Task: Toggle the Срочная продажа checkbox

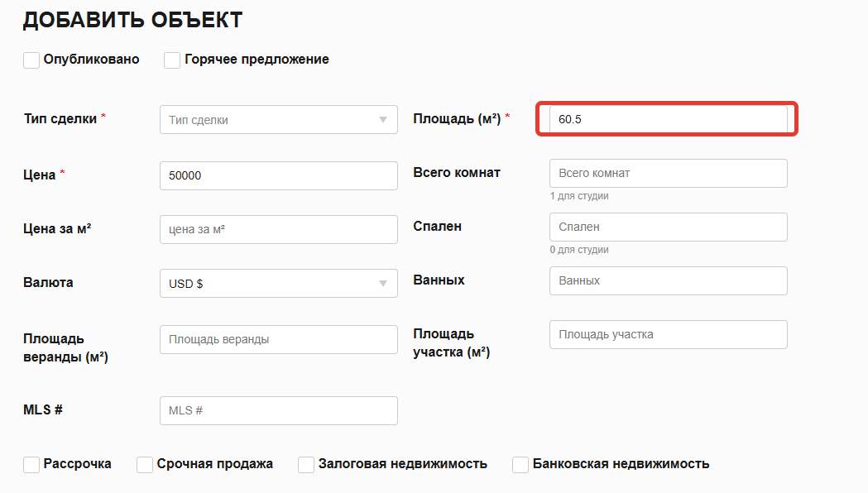Action: coord(145,465)
